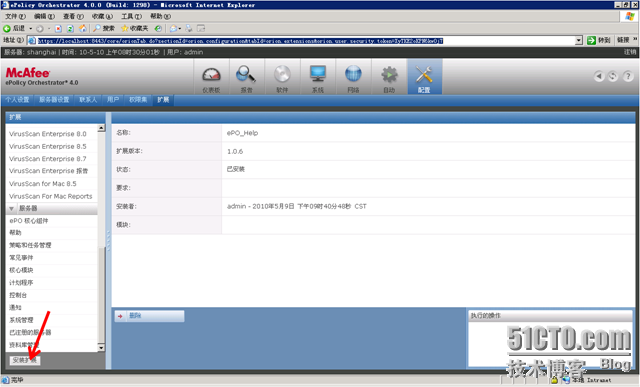Viewport: 640px width, 387px height.
Task: Switch to the 个人设置 tab
Action: [17, 100]
